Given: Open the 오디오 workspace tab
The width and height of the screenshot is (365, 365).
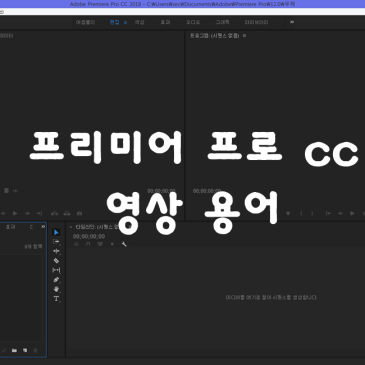Looking at the screenshot, I should [x=193, y=22].
